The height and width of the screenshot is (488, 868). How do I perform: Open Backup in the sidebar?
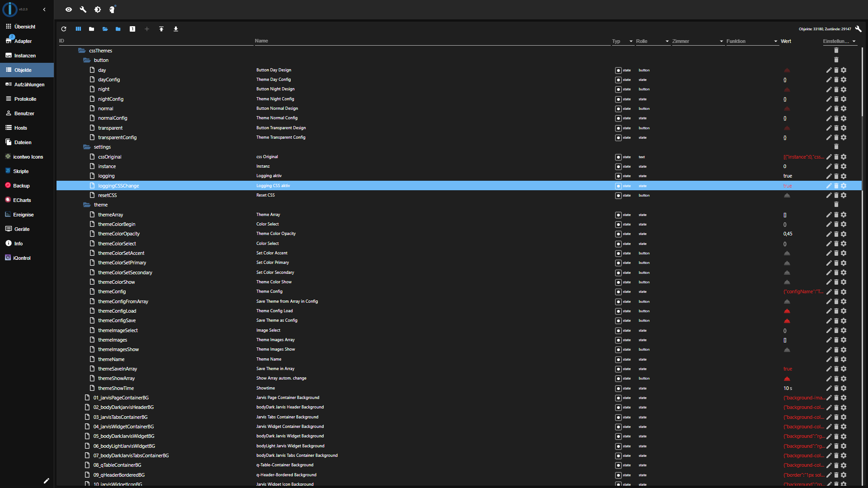[27, 186]
